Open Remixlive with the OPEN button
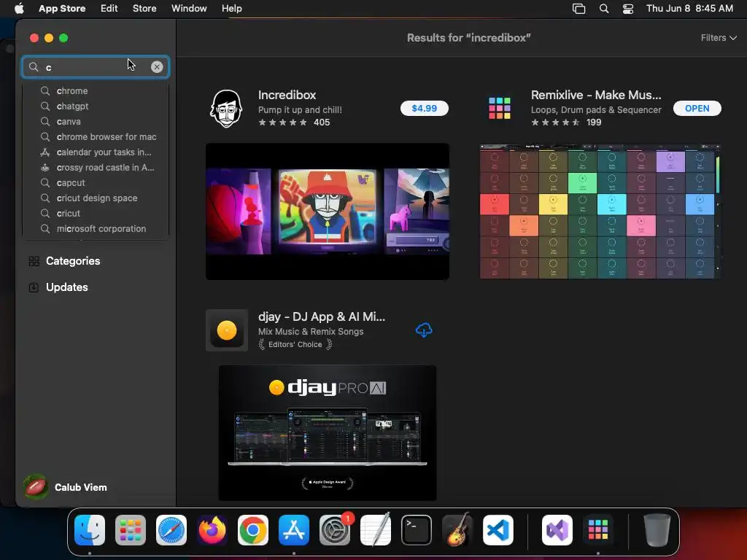 pos(697,108)
